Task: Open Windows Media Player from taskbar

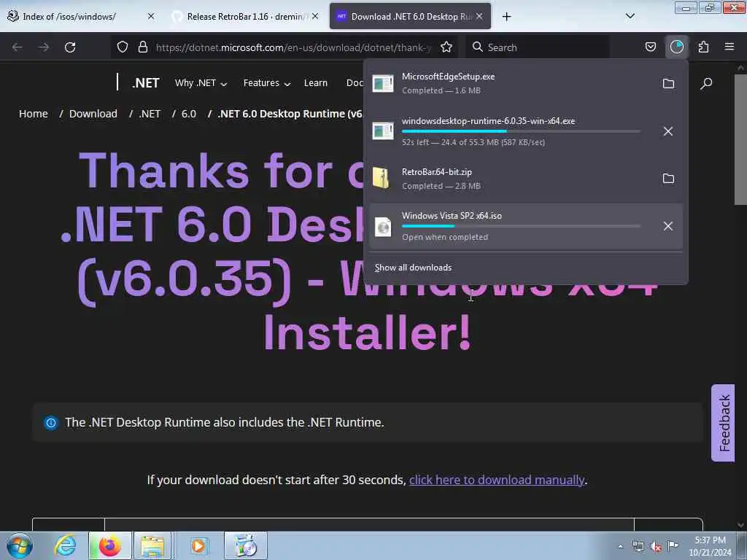Action: pyautogui.click(x=198, y=545)
